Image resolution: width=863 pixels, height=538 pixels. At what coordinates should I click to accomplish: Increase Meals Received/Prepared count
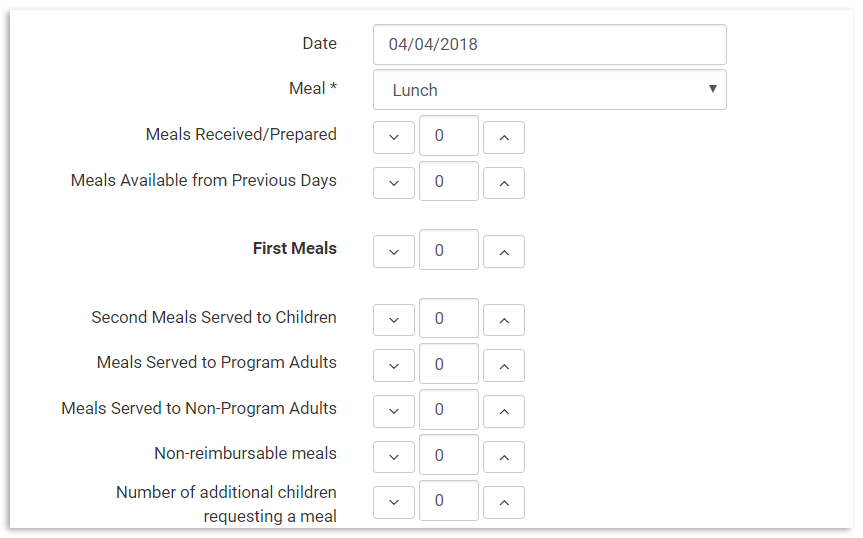tap(504, 137)
